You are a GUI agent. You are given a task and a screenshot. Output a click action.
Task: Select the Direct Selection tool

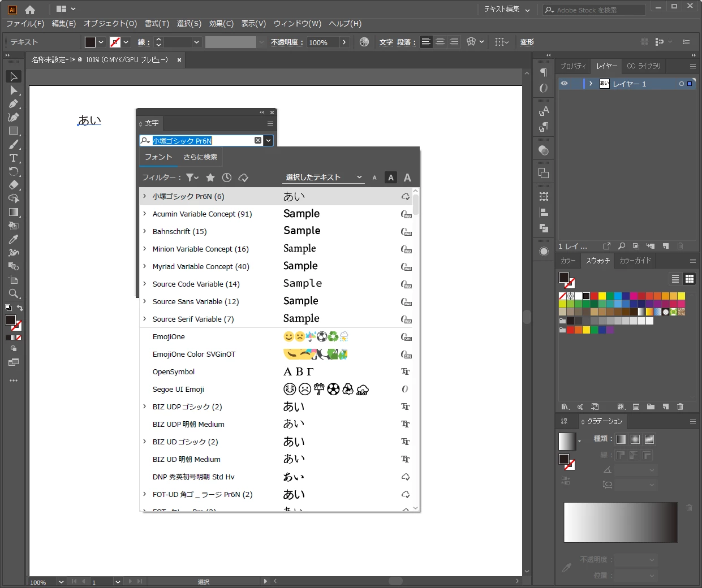coord(14,90)
